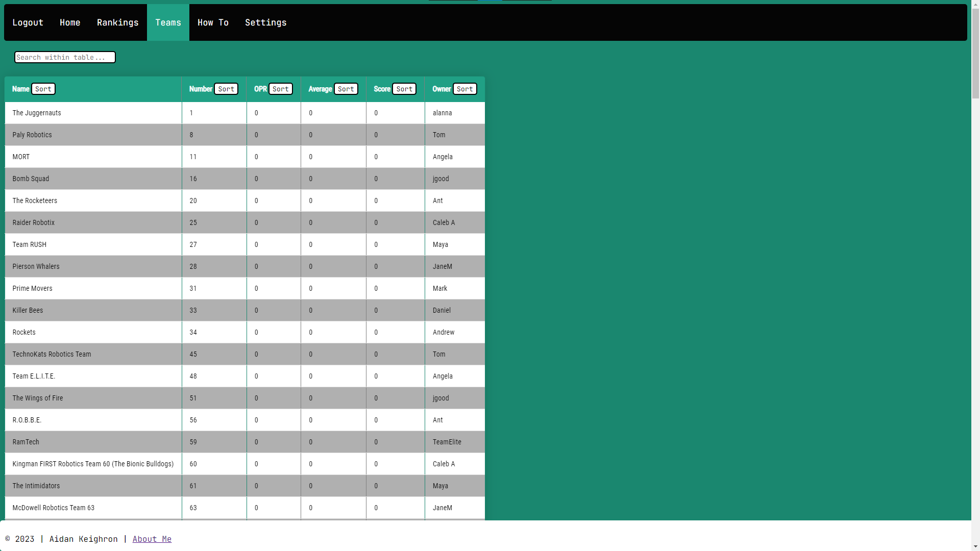Sort table by Average
The width and height of the screenshot is (980, 551).
tap(346, 89)
